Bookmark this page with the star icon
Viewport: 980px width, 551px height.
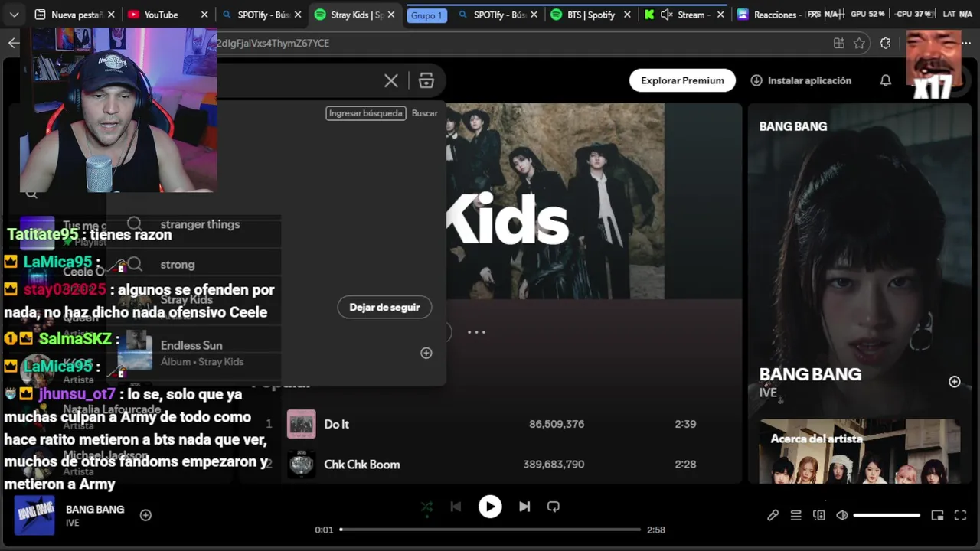click(859, 44)
